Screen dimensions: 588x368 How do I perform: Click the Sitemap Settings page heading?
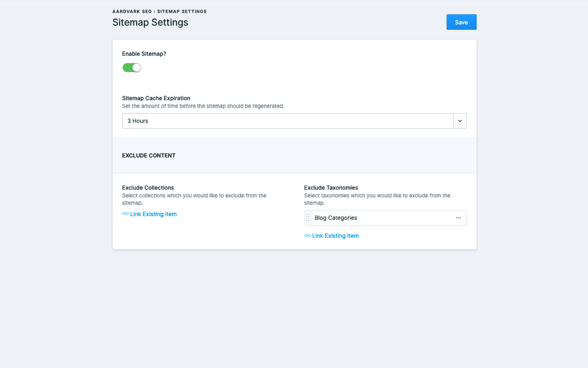150,22
